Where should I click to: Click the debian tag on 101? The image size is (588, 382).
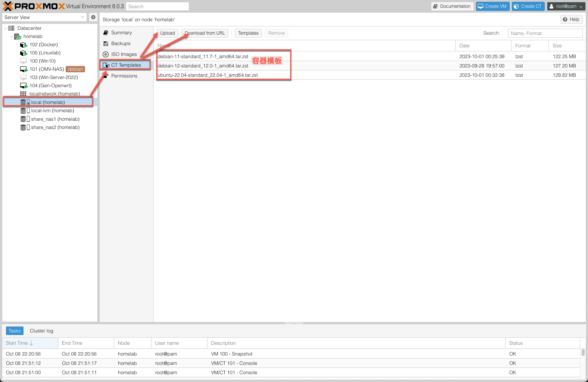(75, 69)
